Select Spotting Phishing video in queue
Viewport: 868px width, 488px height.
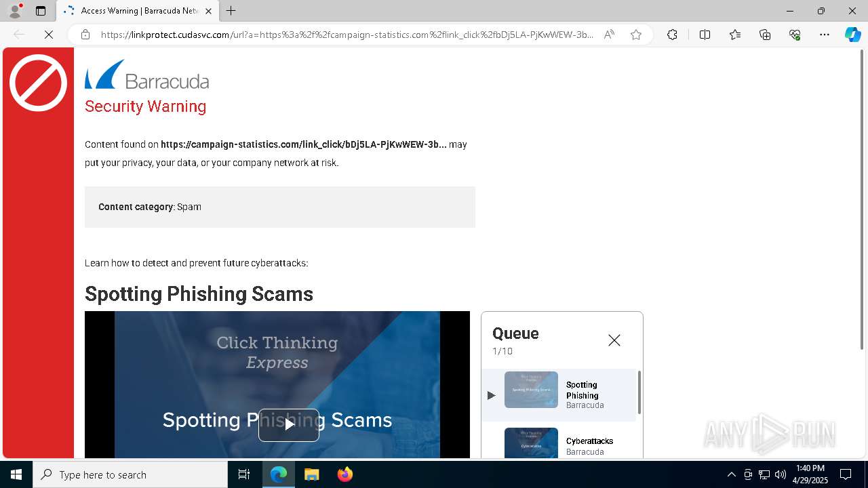tap(559, 394)
